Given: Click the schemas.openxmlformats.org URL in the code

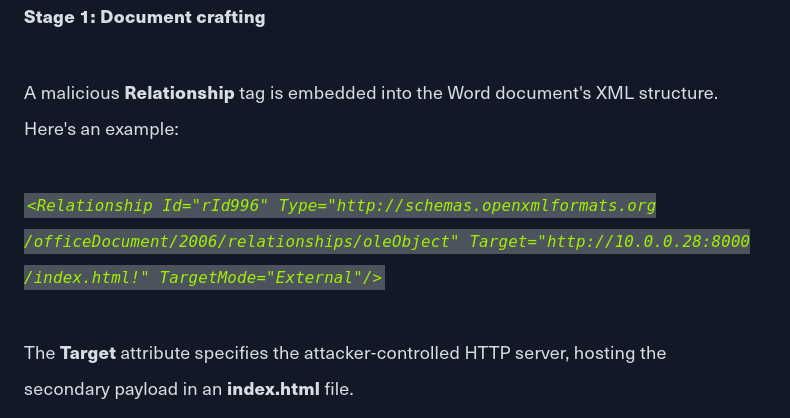Looking at the screenshot, I should [x=496, y=205].
